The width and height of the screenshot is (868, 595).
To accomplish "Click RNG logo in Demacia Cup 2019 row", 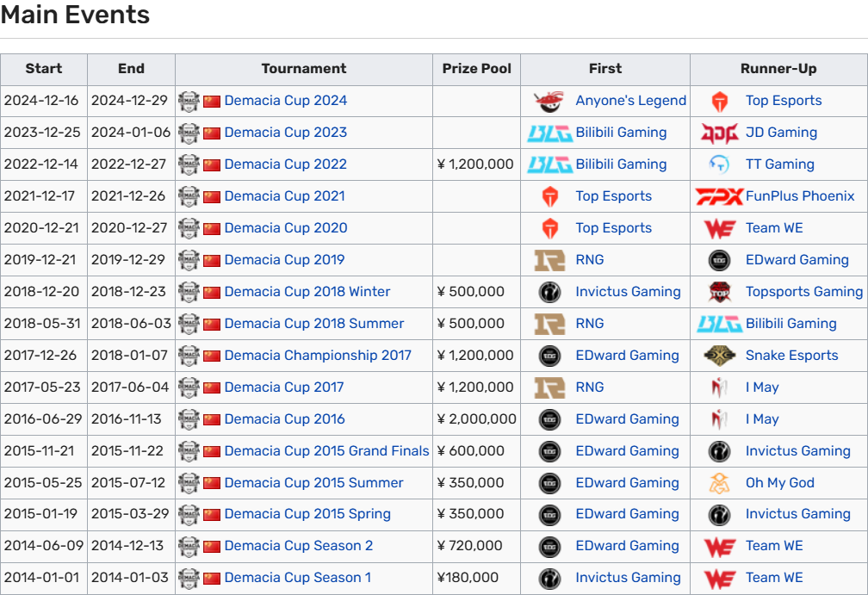I will coord(549,260).
